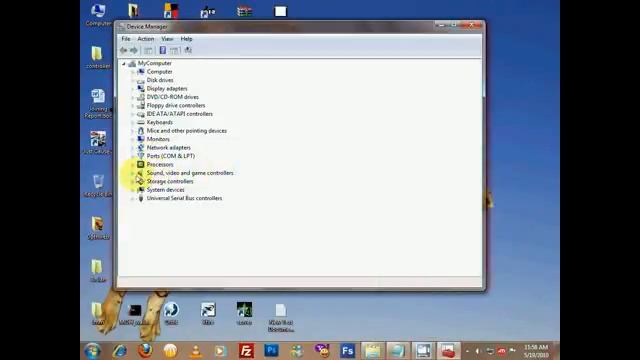Click the blue Fs taskbar icon

tap(347, 351)
